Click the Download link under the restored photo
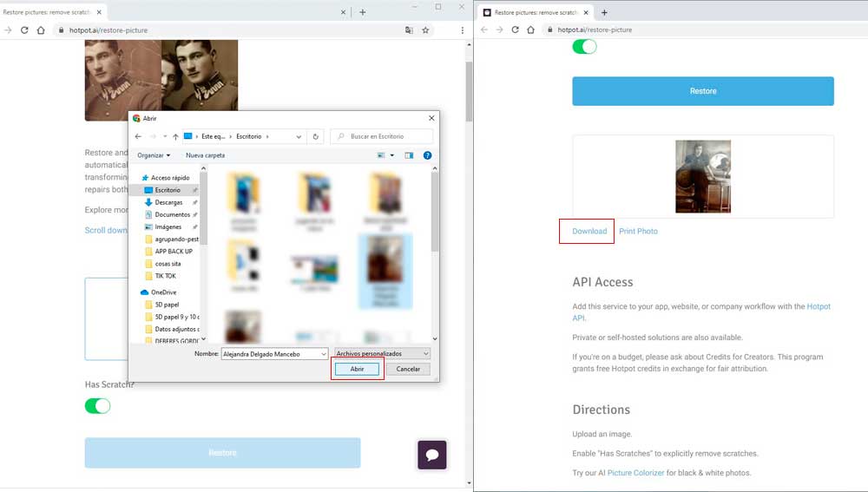 coord(589,232)
